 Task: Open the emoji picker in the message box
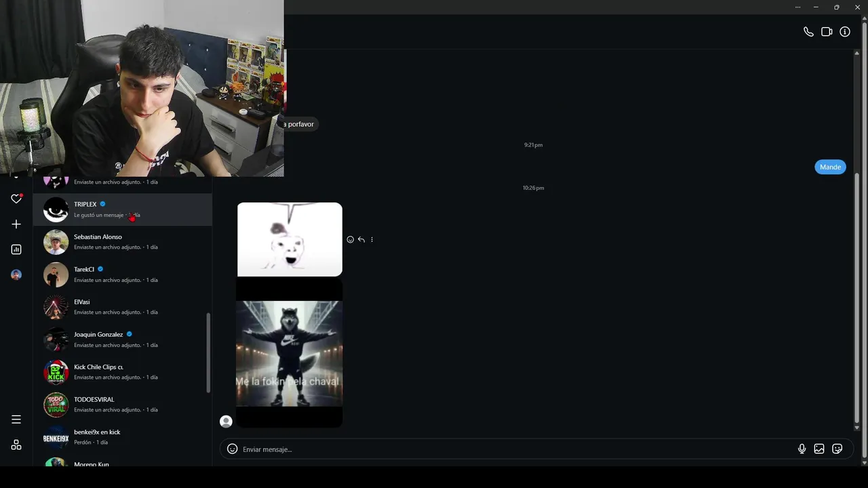coord(232,449)
